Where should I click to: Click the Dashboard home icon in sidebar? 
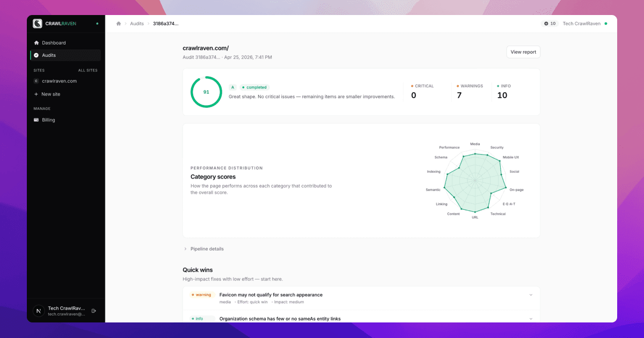click(36, 43)
